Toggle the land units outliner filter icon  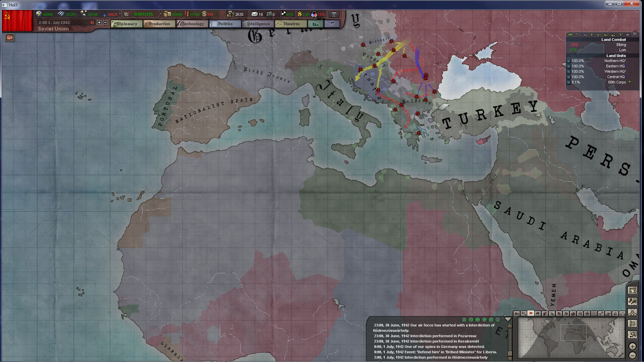click(x=570, y=35)
